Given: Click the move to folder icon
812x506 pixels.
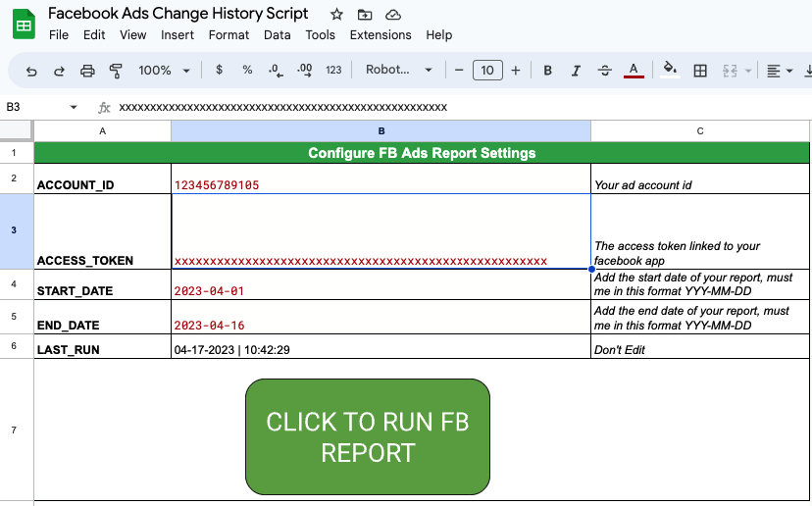Looking at the screenshot, I should (365, 15).
